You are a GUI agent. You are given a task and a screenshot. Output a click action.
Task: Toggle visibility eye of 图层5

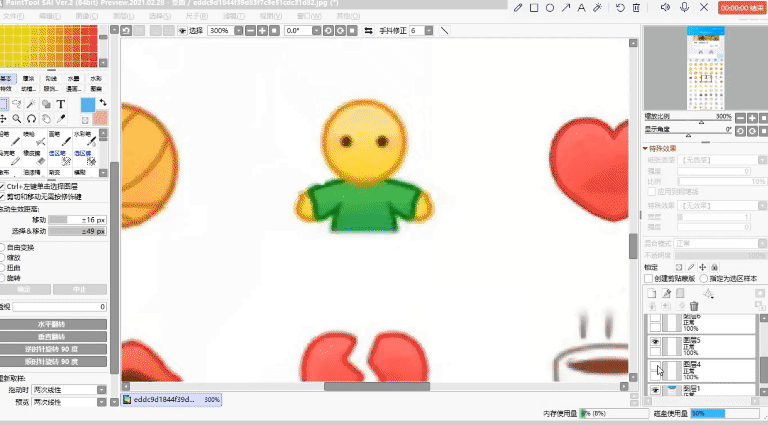pyautogui.click(x=655, y=342)
